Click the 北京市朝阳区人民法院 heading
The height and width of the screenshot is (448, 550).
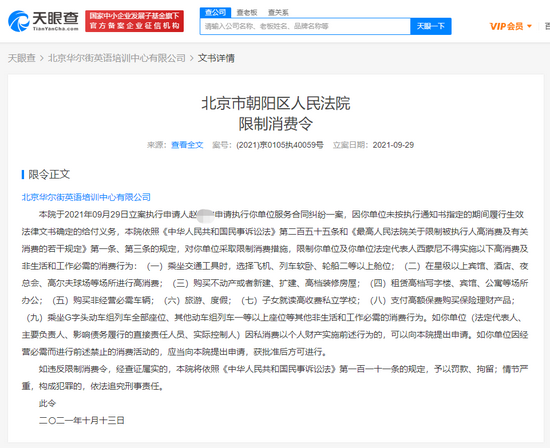(x=276, y=103)
